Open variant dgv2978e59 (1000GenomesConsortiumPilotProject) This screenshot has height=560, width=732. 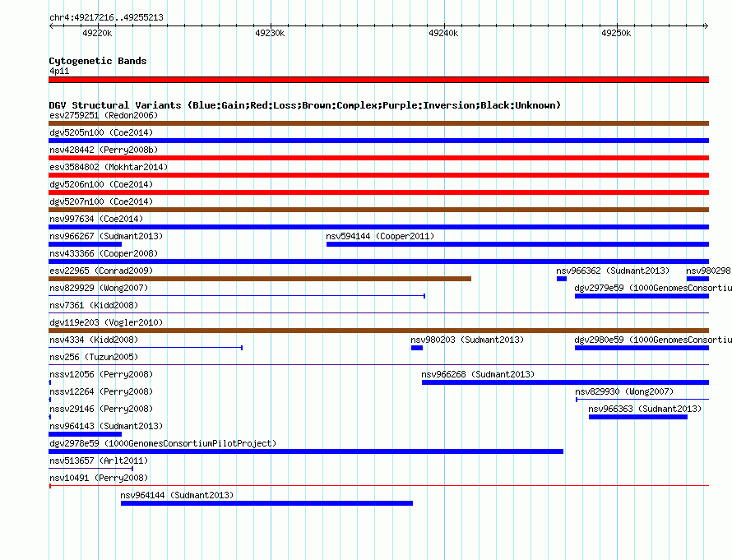pos(163,443)
